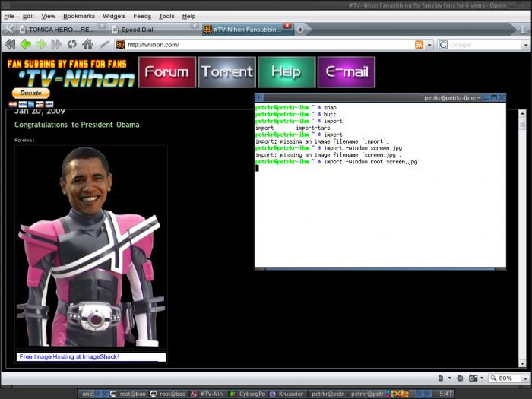Go back with the green Back arrow
The width and height of the screenshot is (532, 399).
click(25, 44)
